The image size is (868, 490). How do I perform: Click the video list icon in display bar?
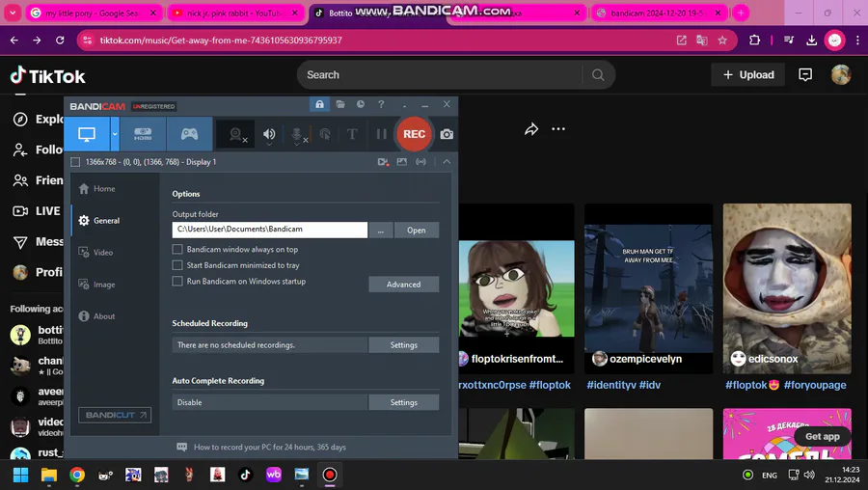383,162
